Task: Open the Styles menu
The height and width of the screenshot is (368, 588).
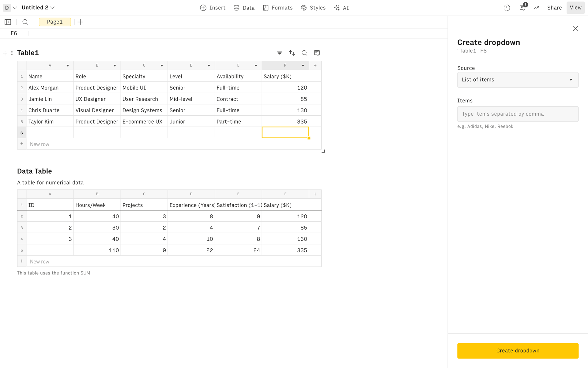Action: tap(313, 8)
